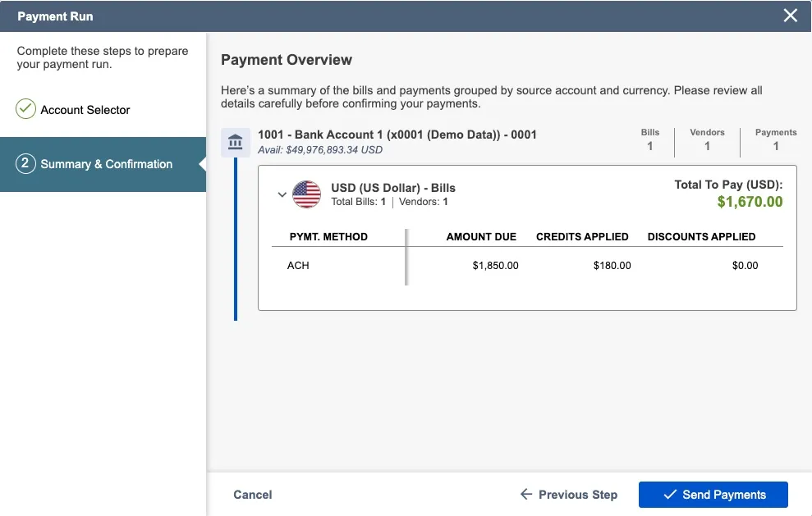
Task: Open the Account Selector step
Action: [x=85, y=110]
